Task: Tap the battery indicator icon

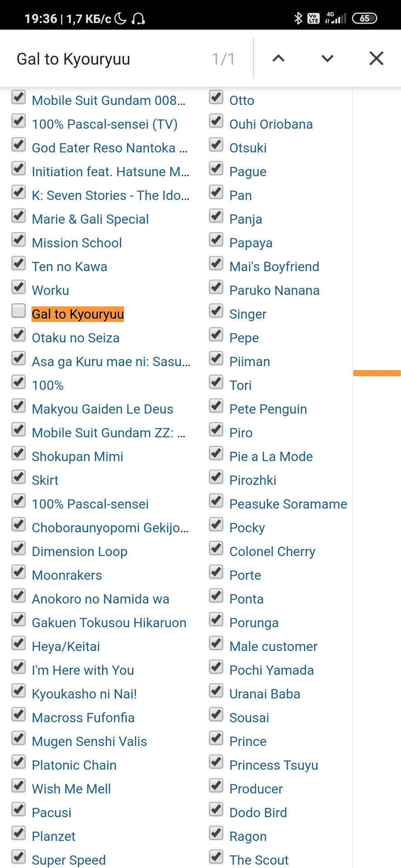Action: point(364,18)
